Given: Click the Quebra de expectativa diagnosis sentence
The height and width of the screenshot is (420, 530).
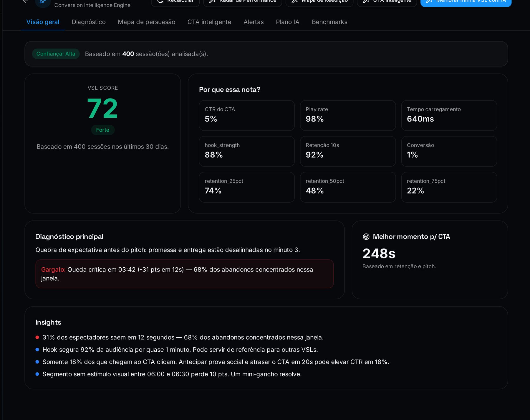Looking at the screenshot, I should (x=168, y=250).
